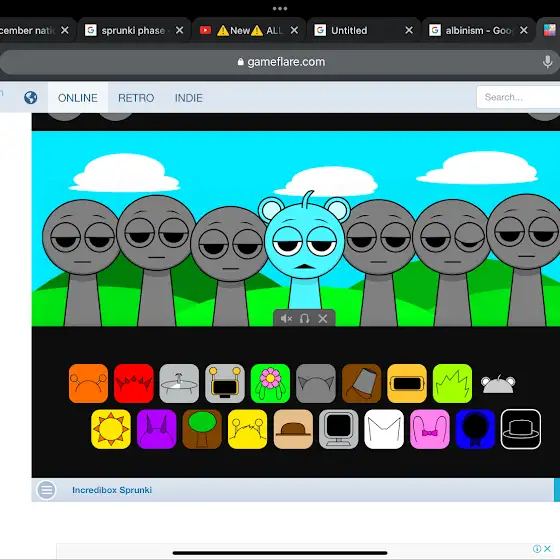Image resolution: width=560 pixels, height=560 pixels.
Task: Pick the light gray saucer character icon
Action: pyautogui.click(x=179, y=383)
